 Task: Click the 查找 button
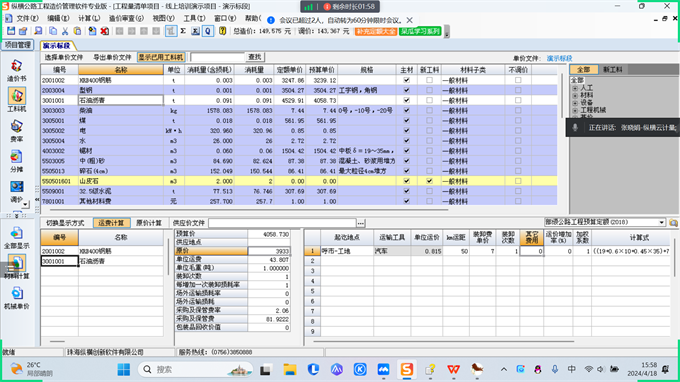(255, 57)
